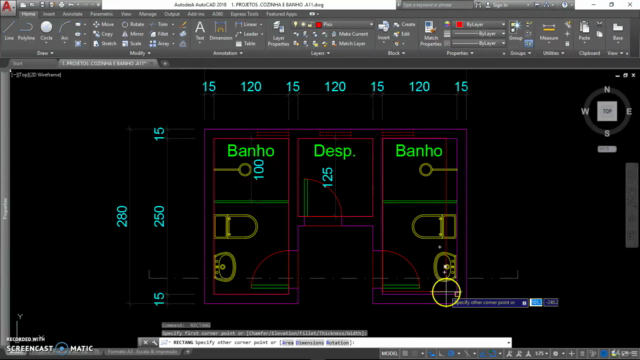Click the Dimensions option in command line
Viewport: 640px width, 360px height.
(x=309, y=343)
